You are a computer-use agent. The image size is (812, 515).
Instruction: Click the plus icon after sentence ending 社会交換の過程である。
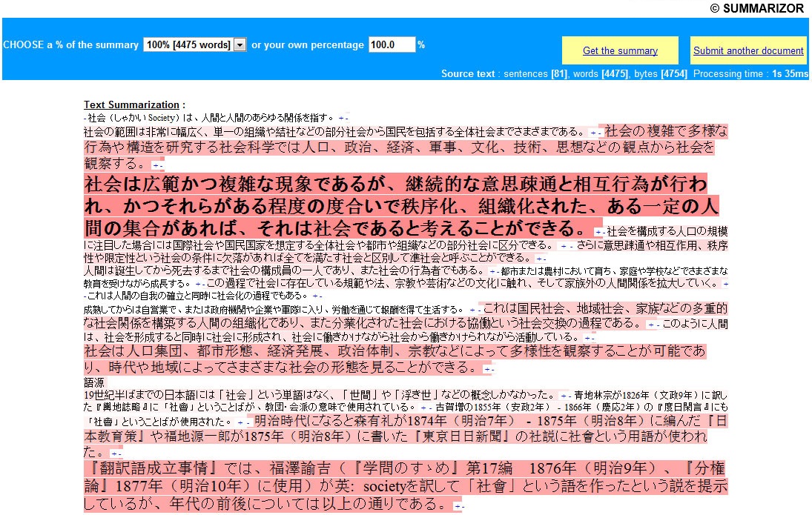point(650,325)
